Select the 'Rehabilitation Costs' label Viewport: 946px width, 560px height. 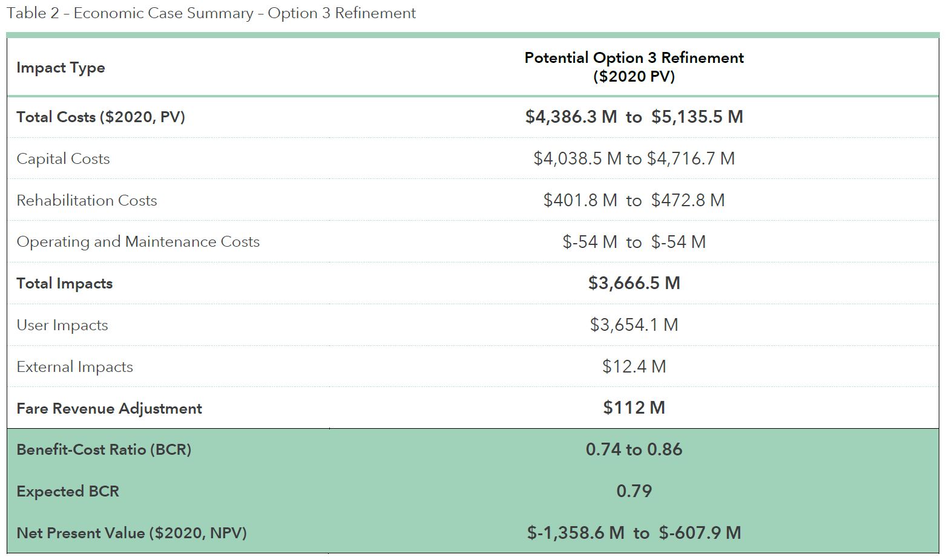(x=87, y=201)
